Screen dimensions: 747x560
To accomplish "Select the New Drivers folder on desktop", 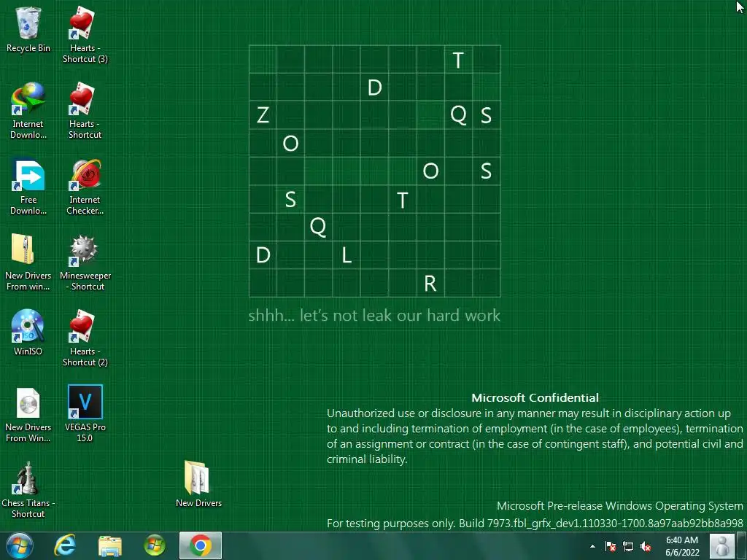I will tap(198, 484).
